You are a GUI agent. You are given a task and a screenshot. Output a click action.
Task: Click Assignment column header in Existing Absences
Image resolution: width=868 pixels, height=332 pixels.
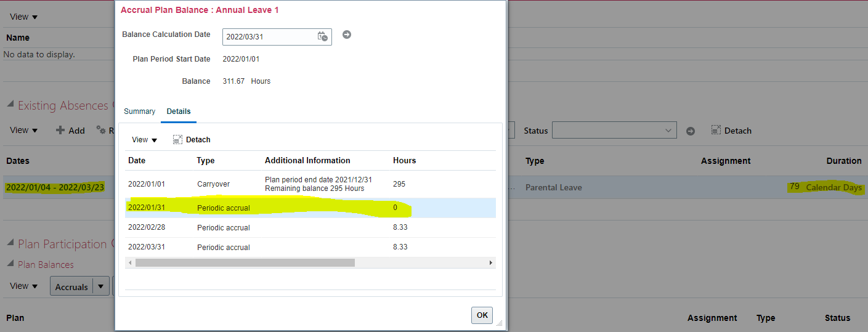(x=726, y=161)
